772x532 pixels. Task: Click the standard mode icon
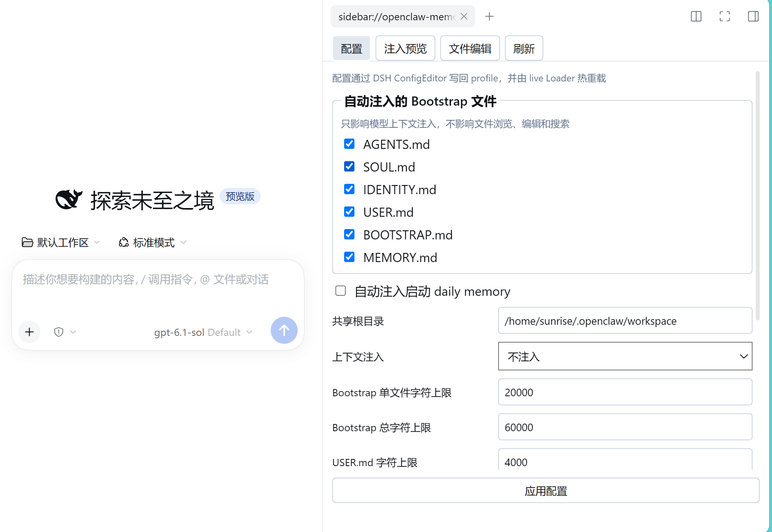[124, 242]
